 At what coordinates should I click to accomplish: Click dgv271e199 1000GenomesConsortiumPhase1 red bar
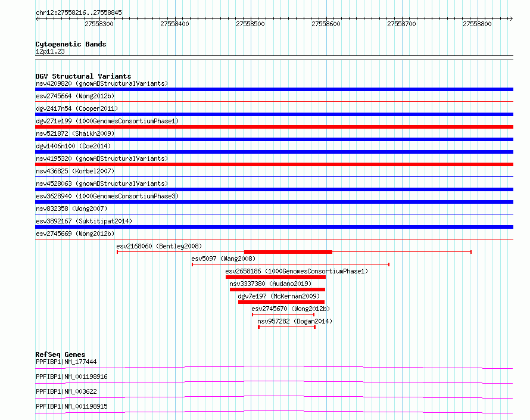(x=274, y=127)
